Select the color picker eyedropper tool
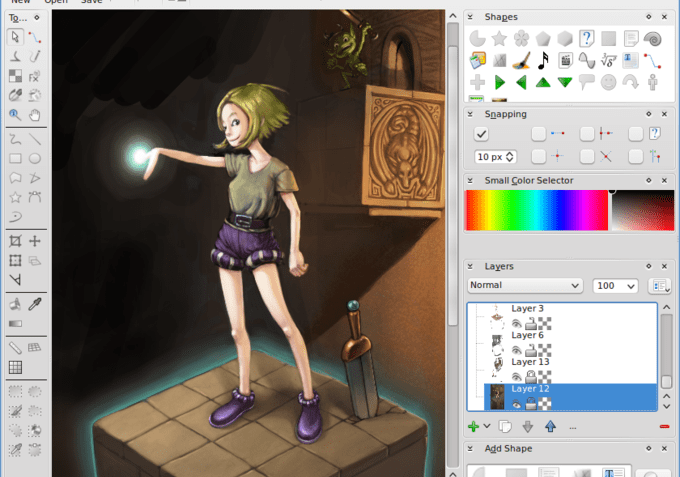 [35, 303]
